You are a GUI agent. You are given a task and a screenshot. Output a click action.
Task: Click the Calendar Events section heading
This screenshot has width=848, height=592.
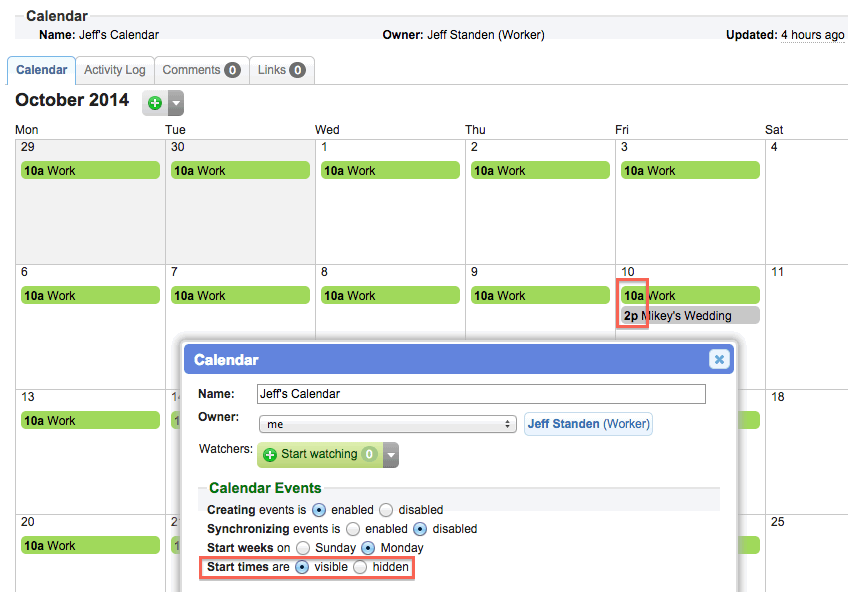point(265,488)
